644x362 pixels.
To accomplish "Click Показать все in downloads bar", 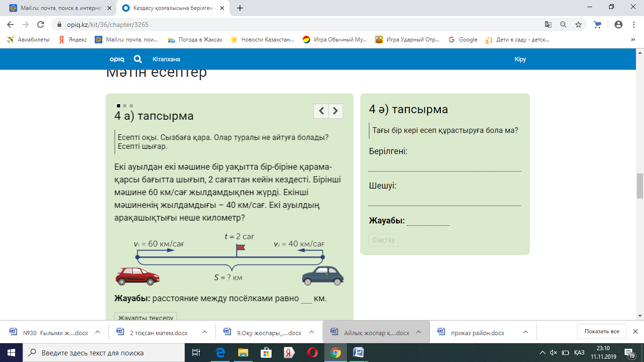I will [x=602, y=331].
